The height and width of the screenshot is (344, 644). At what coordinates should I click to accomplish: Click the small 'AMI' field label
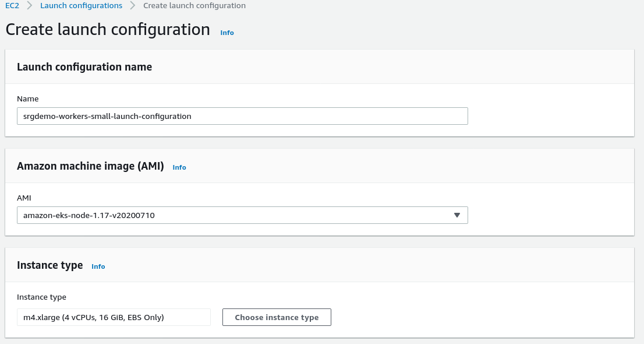24,198
